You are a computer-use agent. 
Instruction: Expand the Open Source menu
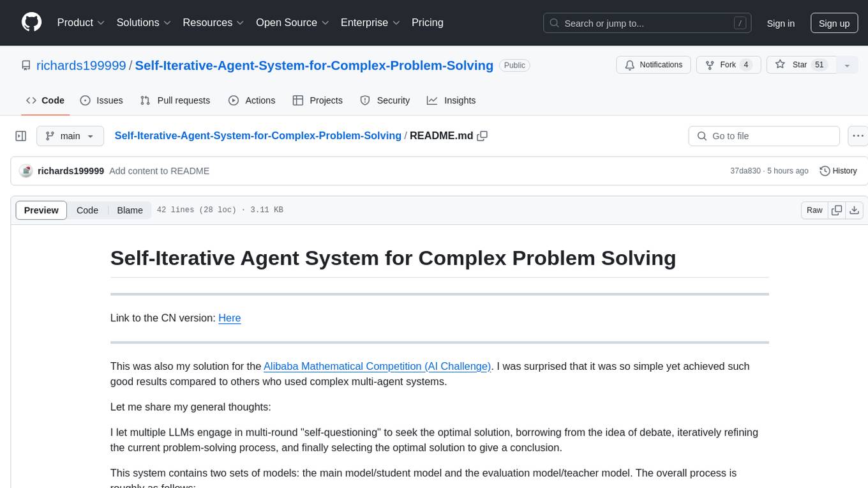pyautogui.click(x=292, y=22)
